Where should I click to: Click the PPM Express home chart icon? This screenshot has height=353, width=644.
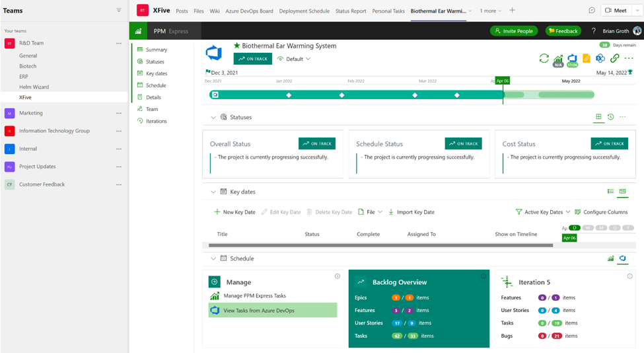[139, 31]
